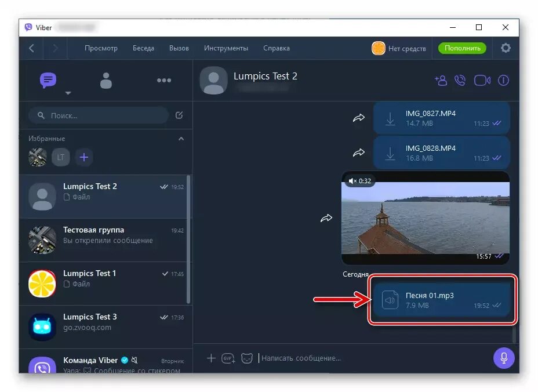Viewport: 538px width, 392px height.
Task: Click the IMG_0828.MP4 file name
Action: 430,148
